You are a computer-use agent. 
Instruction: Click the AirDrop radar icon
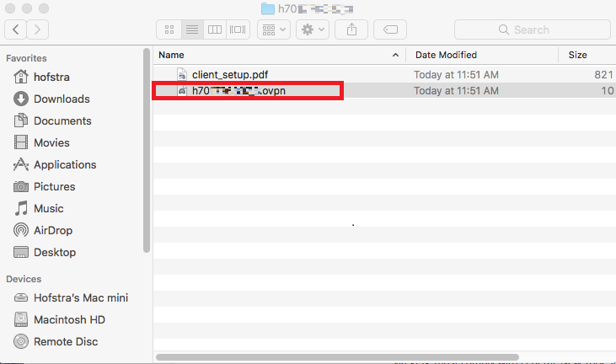(x=21, y=230)
